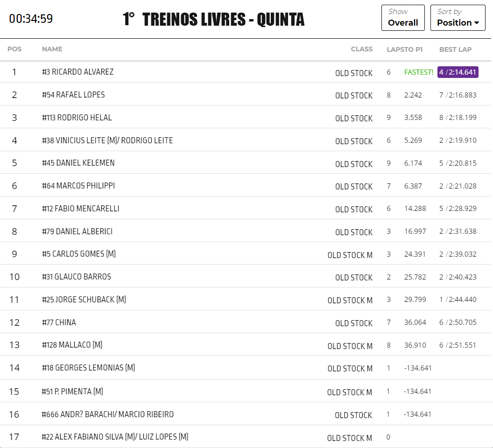Click the NAME column header
The width and height of the screenshot is (493, 448).
click(52, 49)
